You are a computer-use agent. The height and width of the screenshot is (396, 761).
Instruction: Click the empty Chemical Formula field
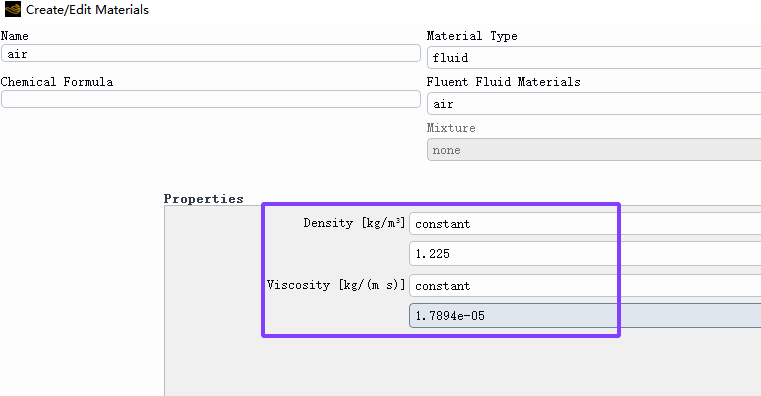[x=211, y=99]
